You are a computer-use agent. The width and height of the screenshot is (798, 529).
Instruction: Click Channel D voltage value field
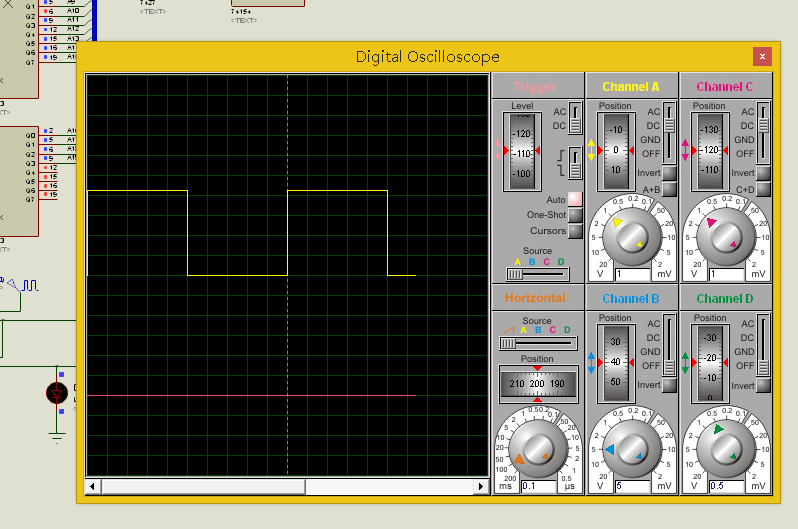pyautogui.click(x=727, y=486)
